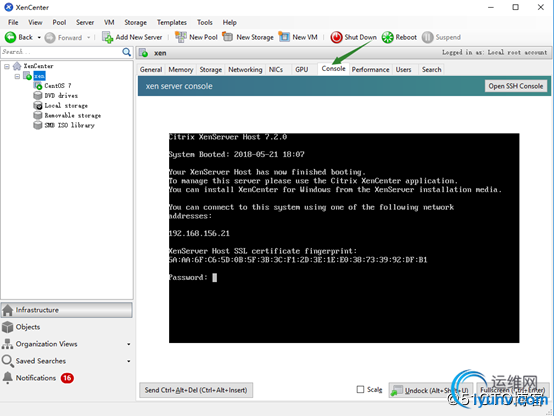Click the search magnifier icon

[x=126, y=52]
